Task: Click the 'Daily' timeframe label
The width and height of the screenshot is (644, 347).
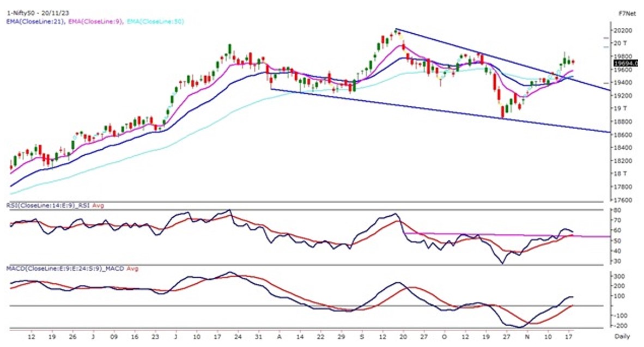Action: click(x=622, y=337)
